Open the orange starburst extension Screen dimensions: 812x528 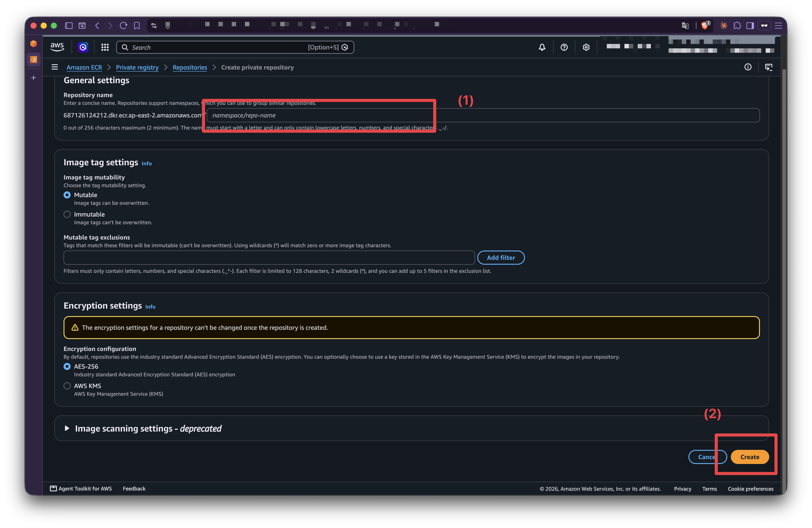[724, 26]
